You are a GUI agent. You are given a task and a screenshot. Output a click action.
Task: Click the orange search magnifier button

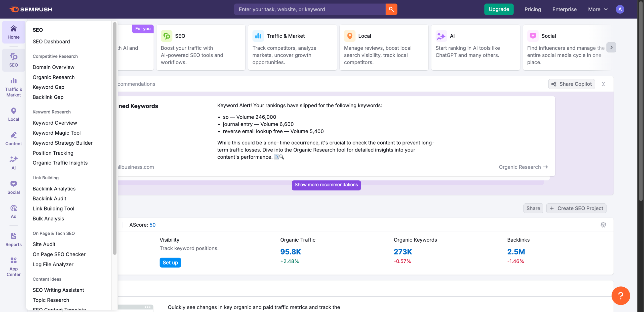[x=391, y=9]
